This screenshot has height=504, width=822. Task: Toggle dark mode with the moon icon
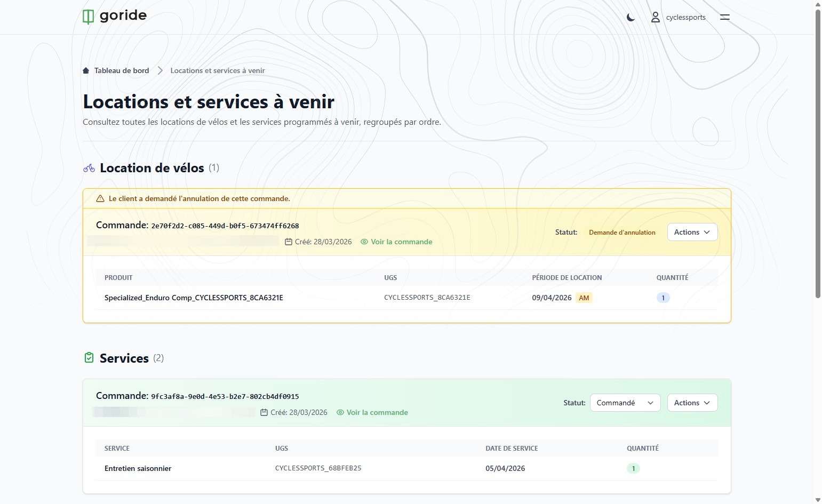pos(631,17)
